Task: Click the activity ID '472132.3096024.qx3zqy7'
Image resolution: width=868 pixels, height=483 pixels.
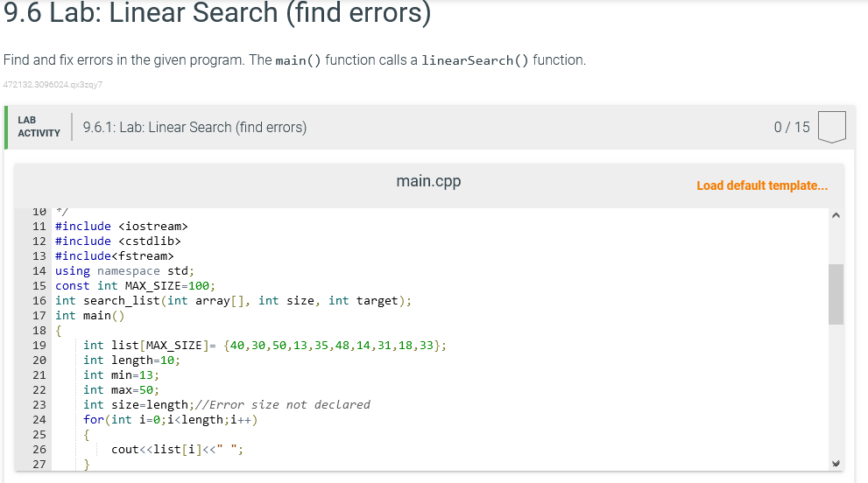Action: [x=53, y=85]
